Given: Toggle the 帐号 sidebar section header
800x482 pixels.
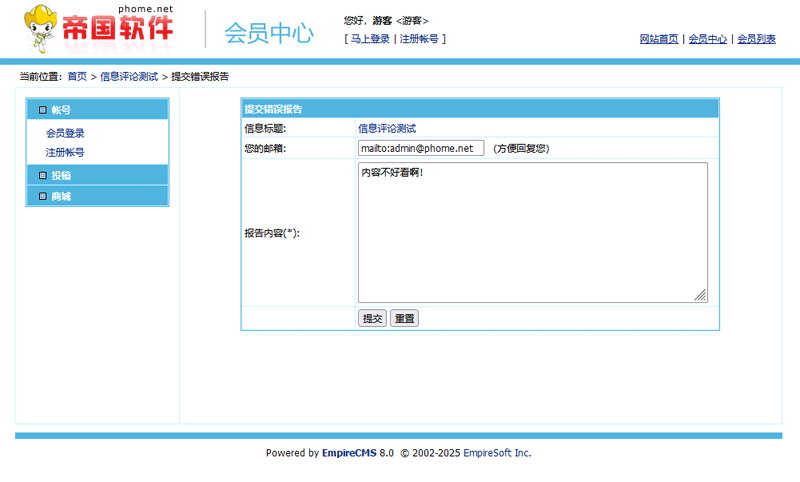Looking at the screenshot, I should (62, 110).
